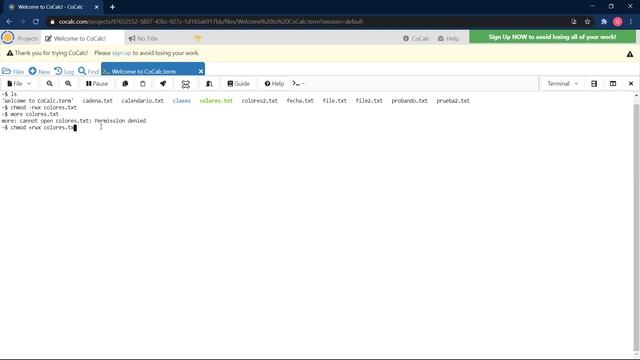Open the CoCalc info link
Viewport: 640px width, 360px height.
pos(416,38)
